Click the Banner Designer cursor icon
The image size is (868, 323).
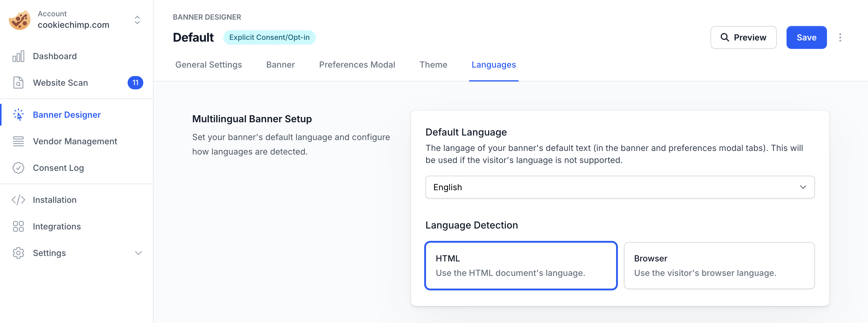point(18,115)
